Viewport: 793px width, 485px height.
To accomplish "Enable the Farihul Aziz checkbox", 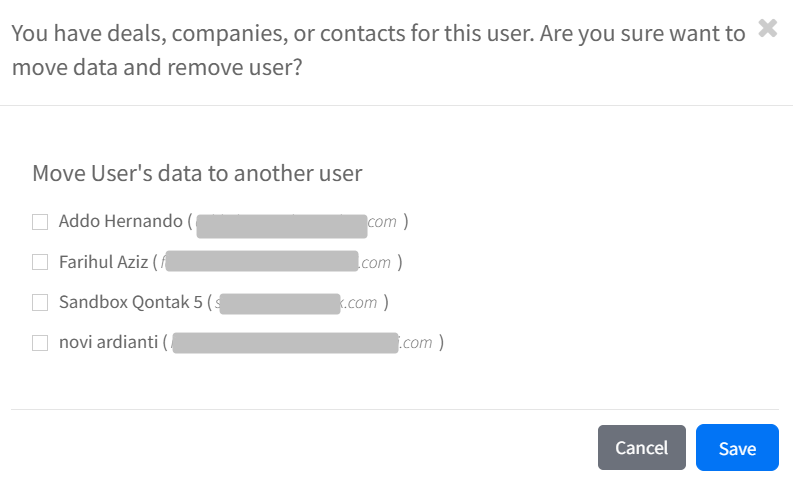I will point(40,262).
